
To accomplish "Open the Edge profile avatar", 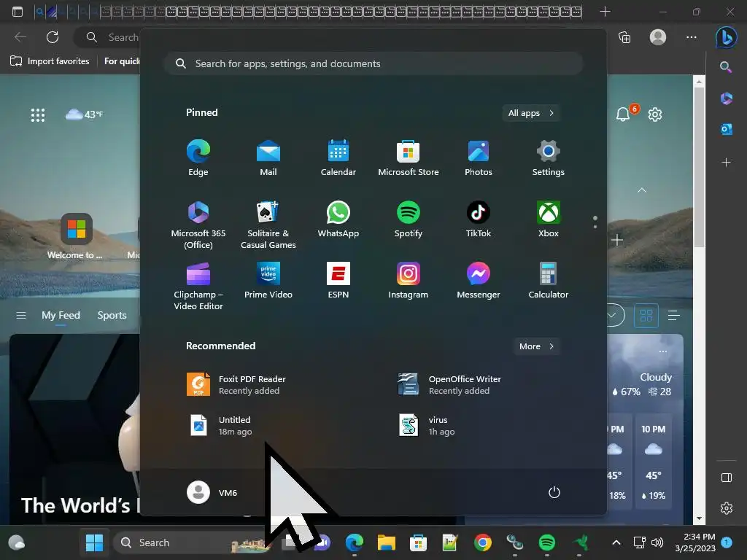I will pyautogui.click(x=658, y=37).
